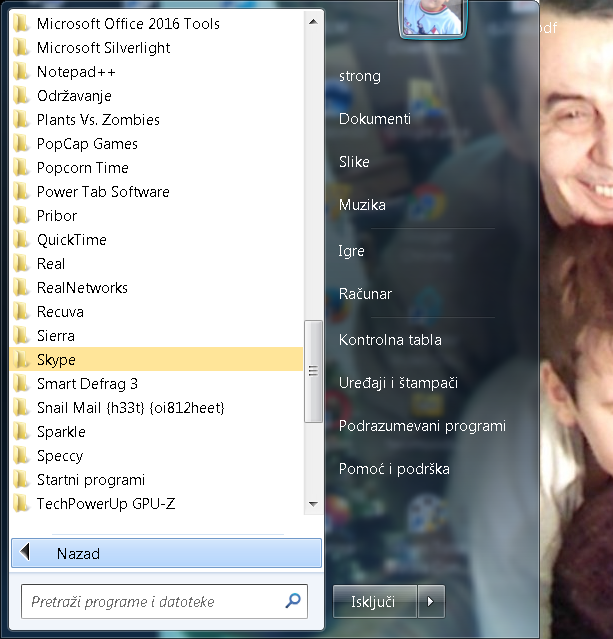The image size is (613, 639).
Task: Open the shutdown options arrow menu
Action: tap(431, 602)
